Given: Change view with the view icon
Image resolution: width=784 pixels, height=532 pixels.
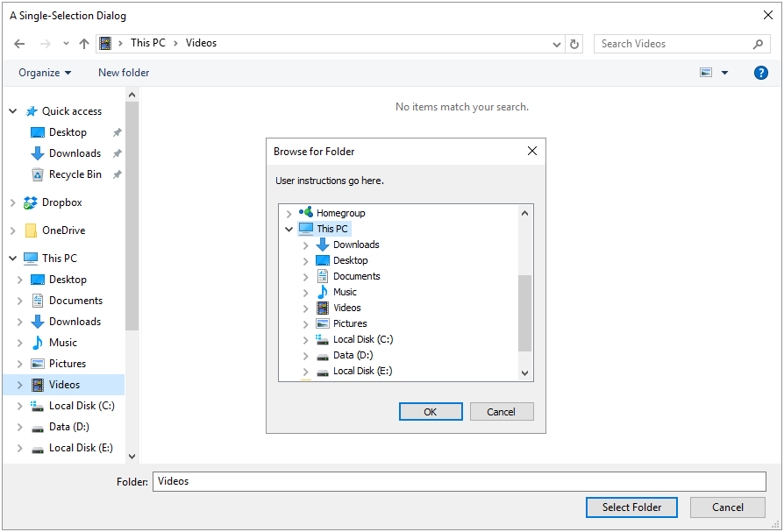Looking at the screenshot, I should pos(706,73).
